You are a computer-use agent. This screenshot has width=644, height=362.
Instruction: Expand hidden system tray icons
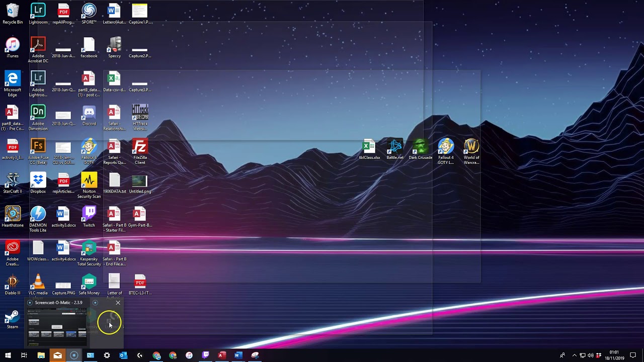(x=575, y=355)
